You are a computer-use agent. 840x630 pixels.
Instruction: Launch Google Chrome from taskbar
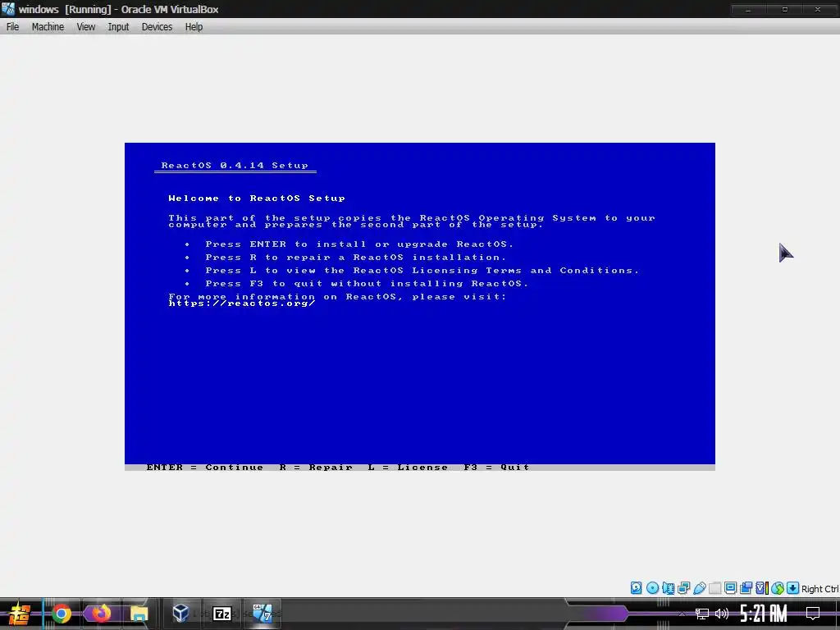[x=62, y=614]
